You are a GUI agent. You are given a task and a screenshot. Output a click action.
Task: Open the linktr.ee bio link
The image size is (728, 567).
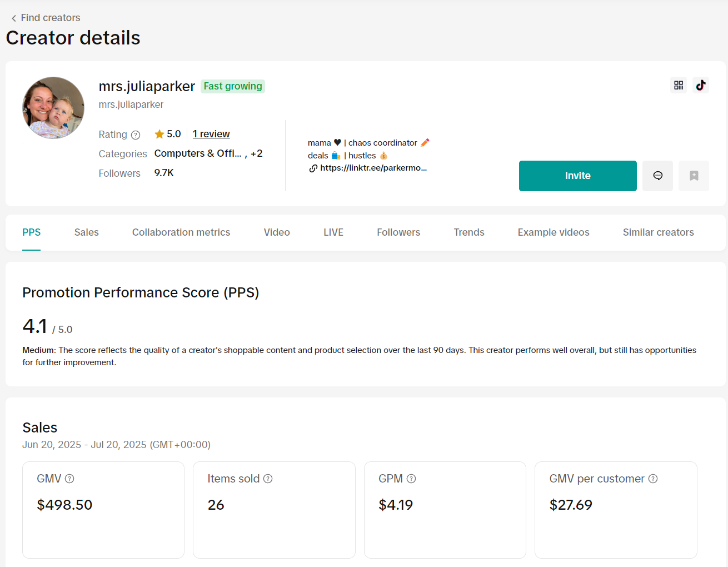pos(373,168)
